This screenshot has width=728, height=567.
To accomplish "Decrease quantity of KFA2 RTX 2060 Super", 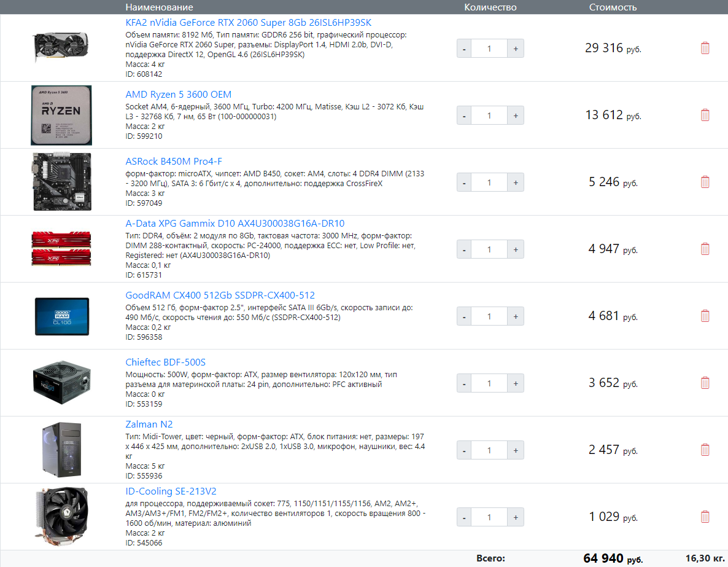I will 464,49.
